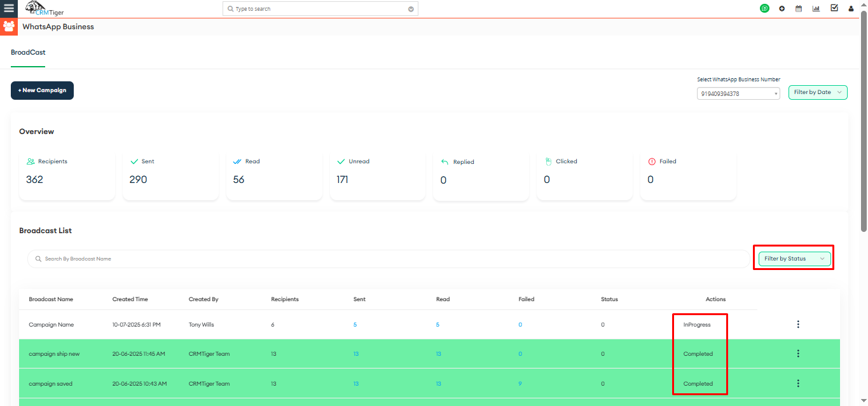Click the Clicked mouse icon in Overview

[548, 161]
